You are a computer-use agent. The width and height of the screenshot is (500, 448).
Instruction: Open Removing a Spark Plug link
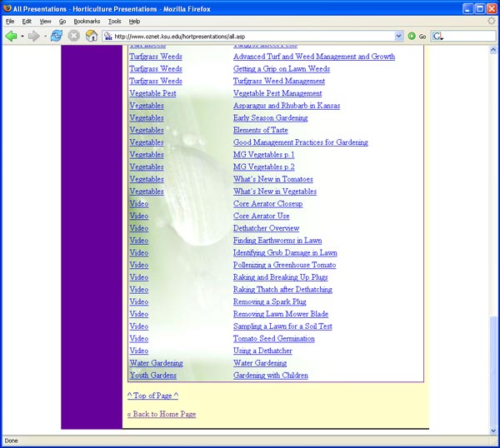click(x=269, y=301)
